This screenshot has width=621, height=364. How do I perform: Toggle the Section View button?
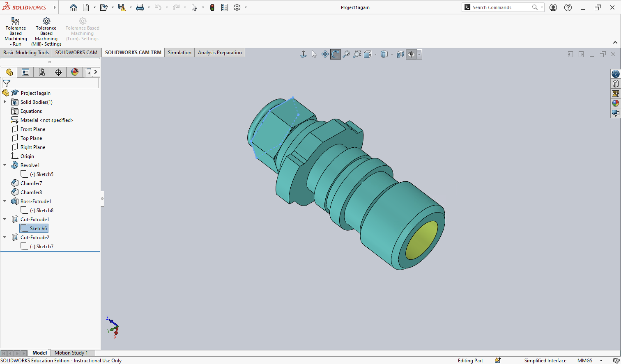(x=400, y=54)
